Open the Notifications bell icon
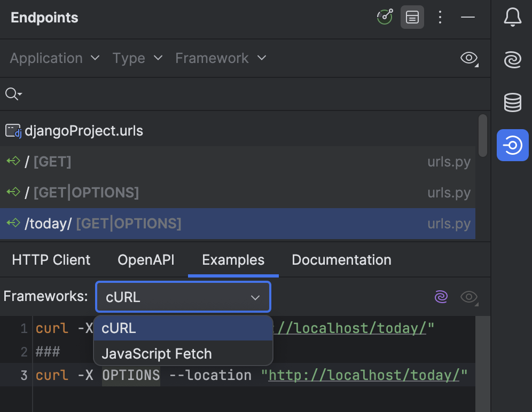Screen dimensions: 532x412 (x=512, y=17)
